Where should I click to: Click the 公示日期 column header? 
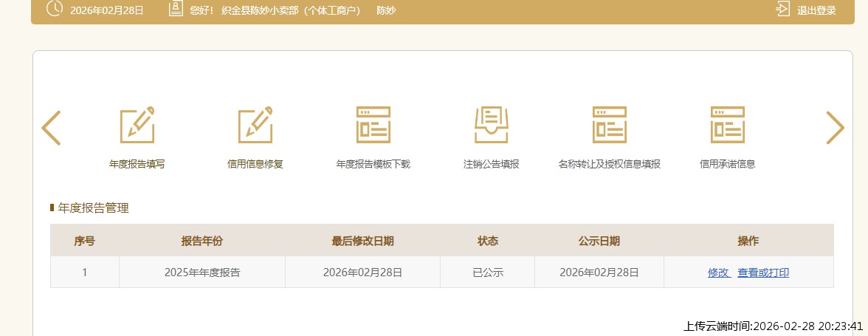(x=599, y=241)
